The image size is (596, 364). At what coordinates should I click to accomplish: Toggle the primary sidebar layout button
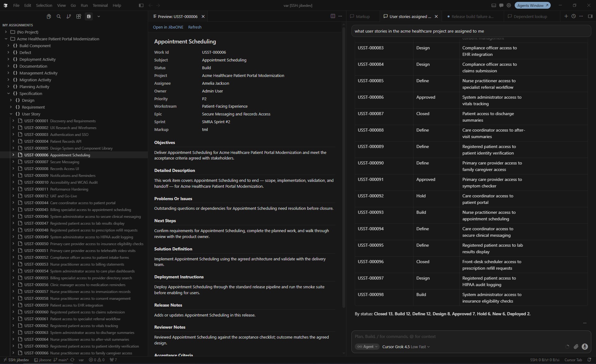[x=141, y=5]
